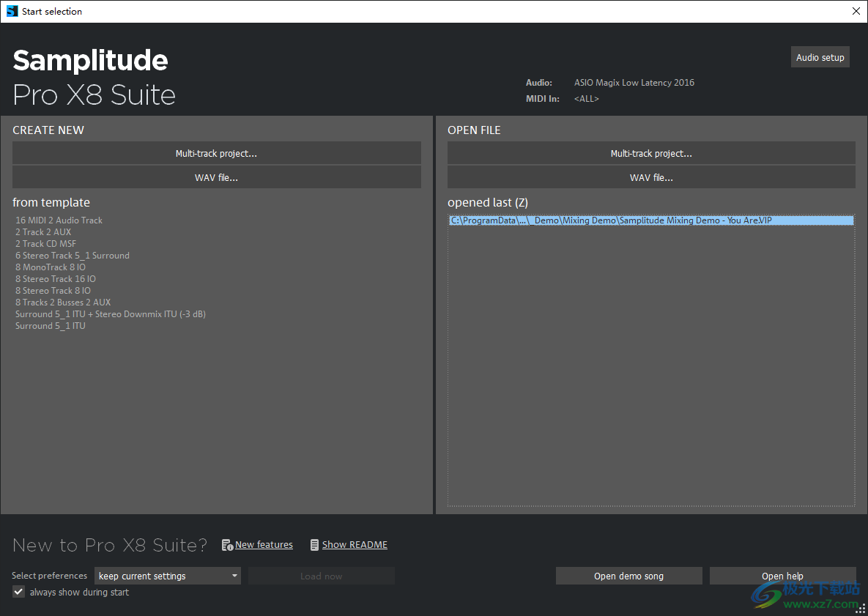Select template 8 Stereo Track 16 IO
This screenshot has height=616, width=868.
(56, 279)
